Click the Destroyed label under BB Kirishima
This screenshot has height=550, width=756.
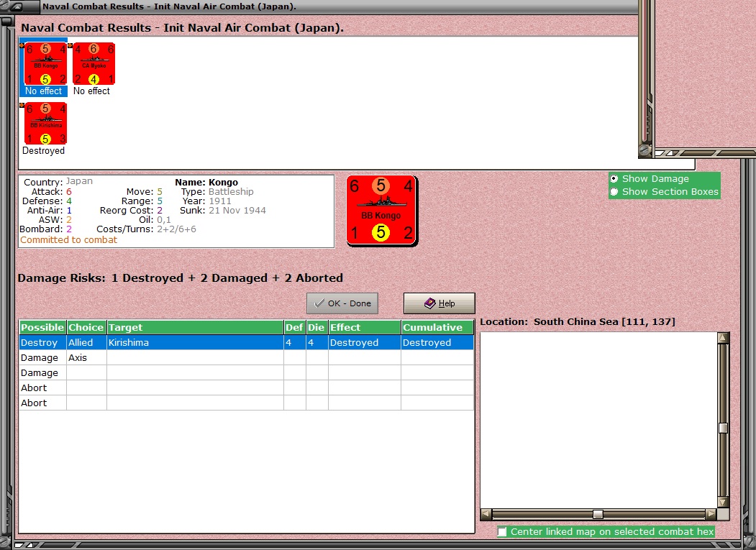[43, 150]
